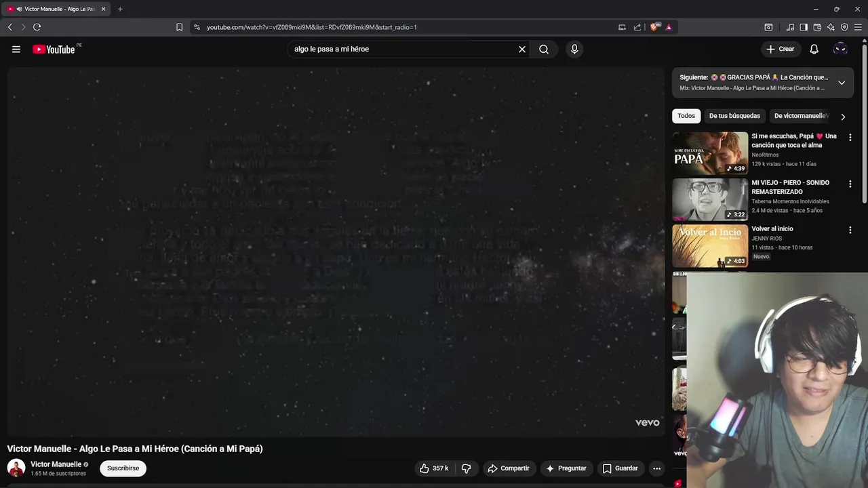Open 'Volver al inicio' thumbnail
Image resolution: width=868 pixels, height=488 pixels.
[710, 246]
